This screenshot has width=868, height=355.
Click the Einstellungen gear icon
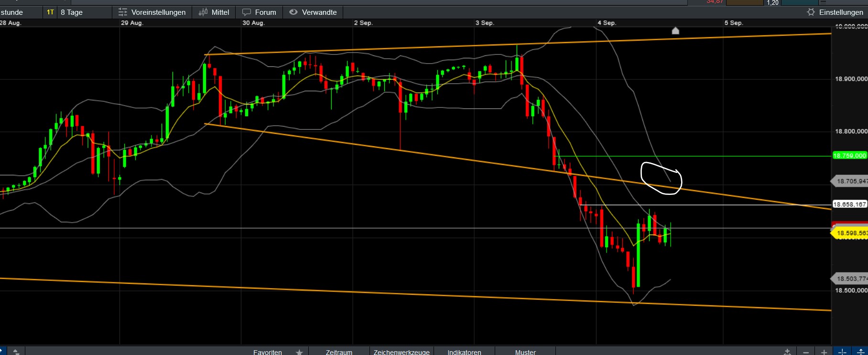(x=811, y=12)
